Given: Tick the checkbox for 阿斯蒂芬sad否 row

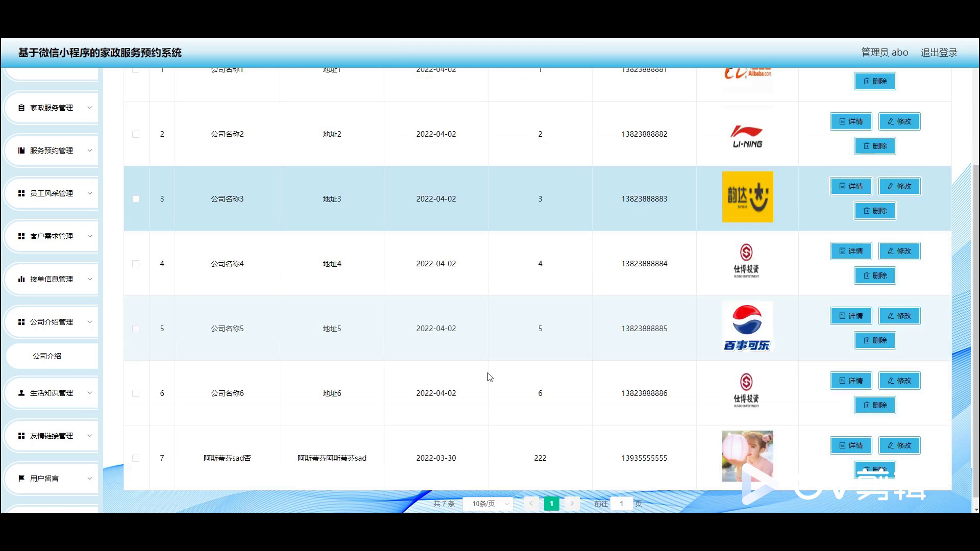Looking at the screenshot, I should coord(136,458).
